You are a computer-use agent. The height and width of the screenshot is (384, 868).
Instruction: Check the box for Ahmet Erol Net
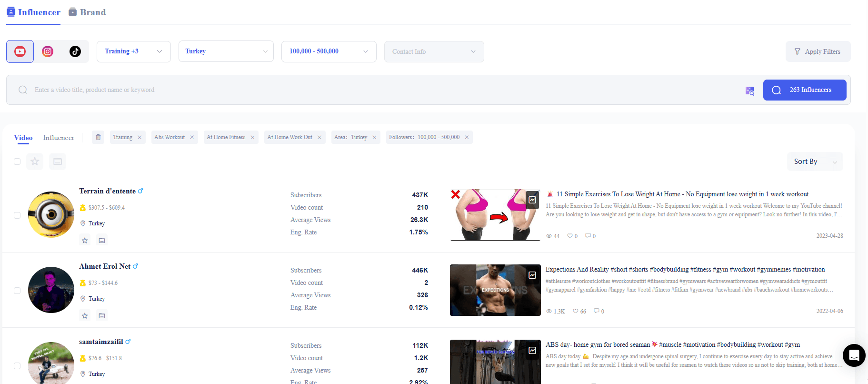(x=17, y=291)
